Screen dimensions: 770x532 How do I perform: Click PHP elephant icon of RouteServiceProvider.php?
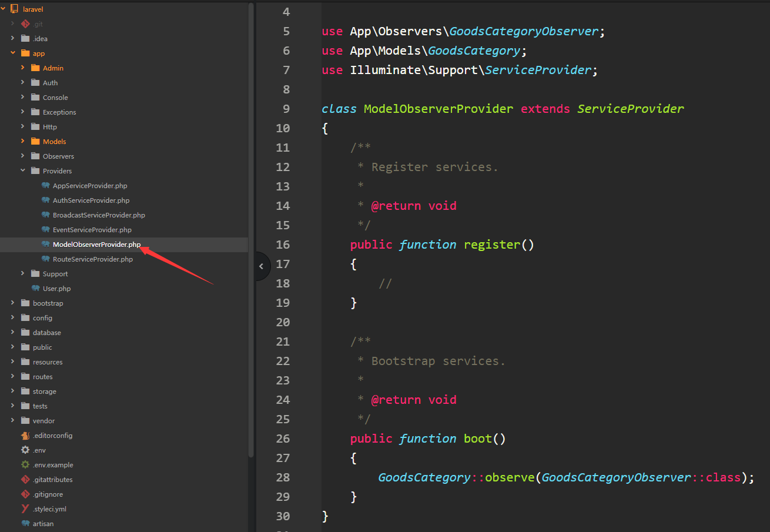pyautogui.click(x=45, y=259)
